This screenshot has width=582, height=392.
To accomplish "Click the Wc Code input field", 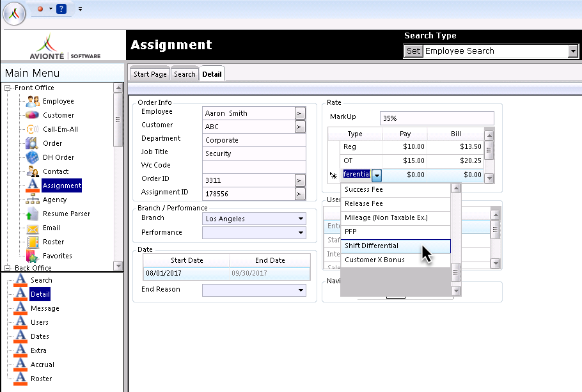I will 254,167.
